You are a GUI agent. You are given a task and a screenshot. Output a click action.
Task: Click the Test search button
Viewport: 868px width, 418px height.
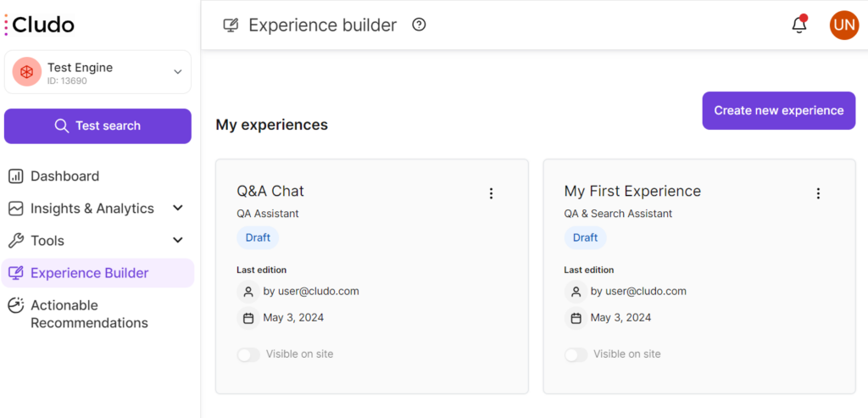tap(98, 126)
